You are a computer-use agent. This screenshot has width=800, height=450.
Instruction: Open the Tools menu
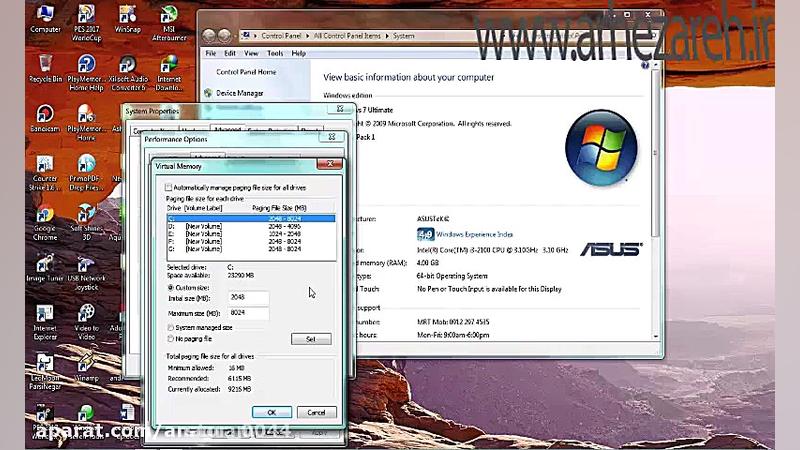(275, 53)
